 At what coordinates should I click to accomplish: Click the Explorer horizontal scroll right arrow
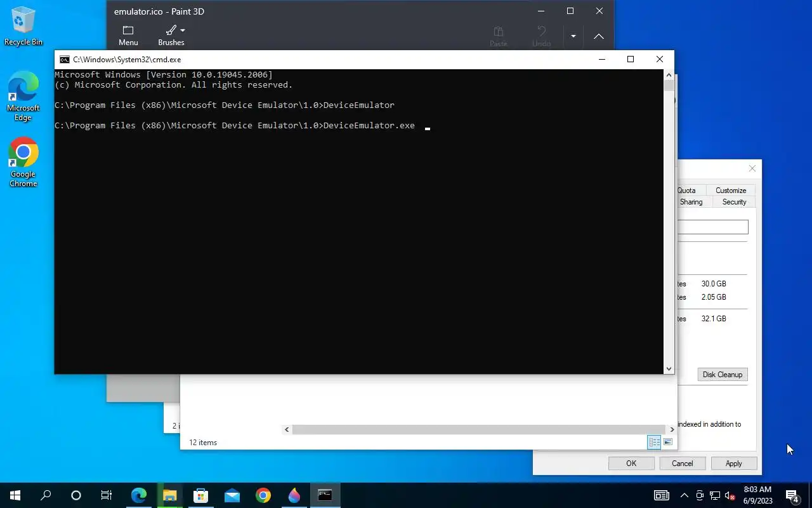[x=672, y=430]
